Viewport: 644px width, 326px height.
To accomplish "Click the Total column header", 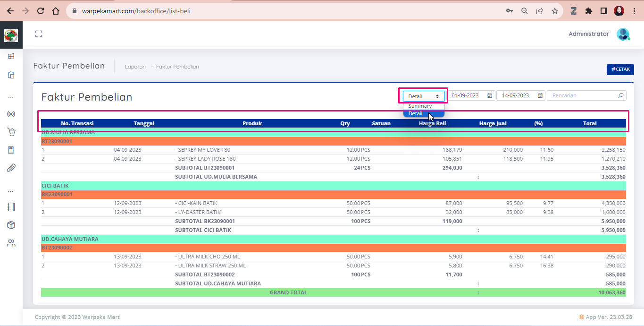I will point(590,123).
